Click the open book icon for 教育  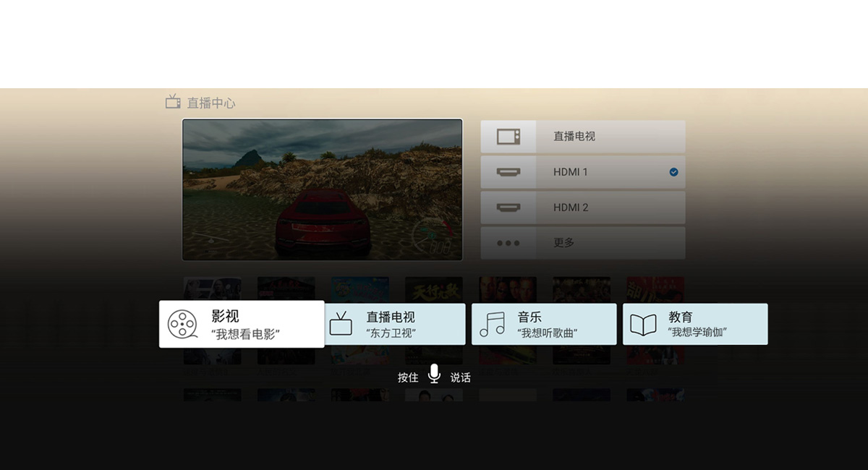pyautogui.click(x=643, y=325)
